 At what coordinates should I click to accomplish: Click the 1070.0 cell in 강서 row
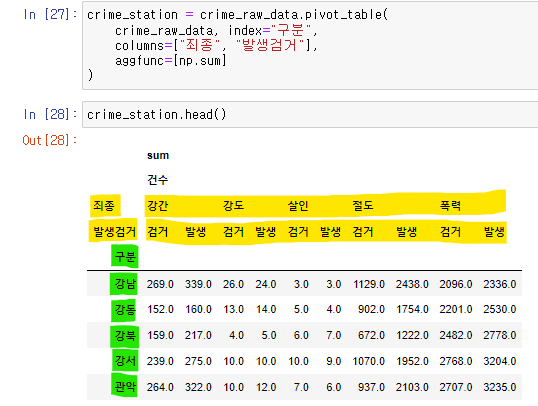369,361
